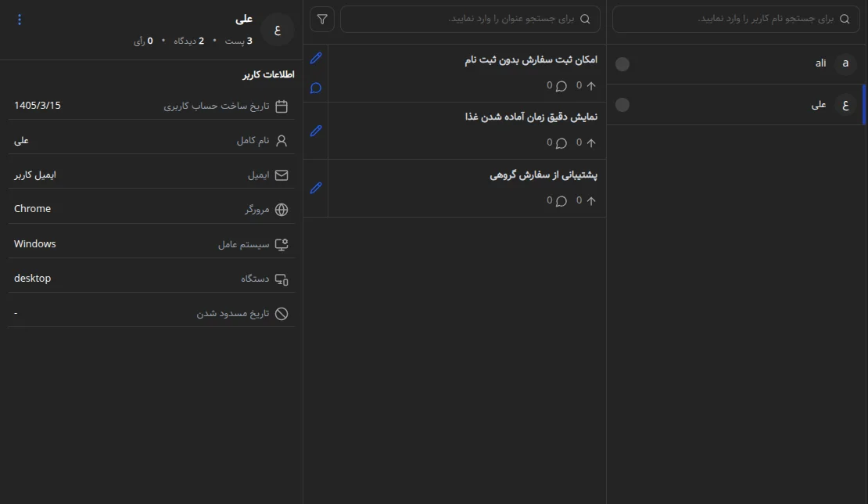Open the three-dot user options menu

20,20
